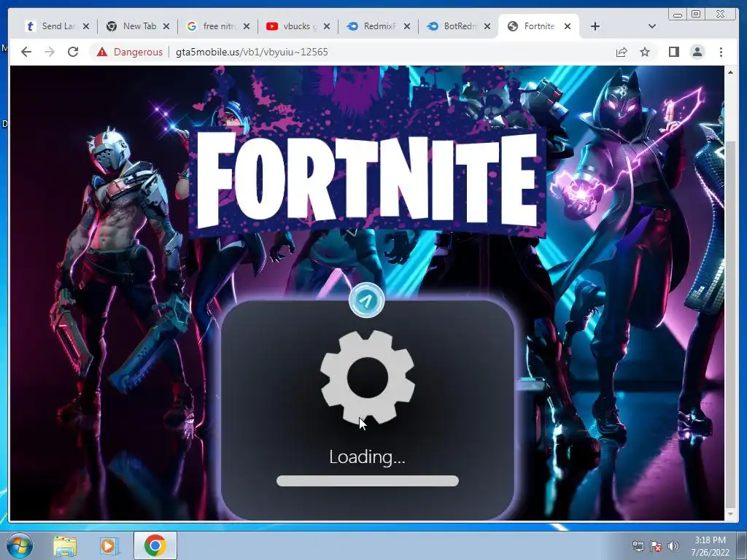This screenshot has height=560, width=747.
Task: Click the page scrollbar up arrow
Action: coord(730,72)
